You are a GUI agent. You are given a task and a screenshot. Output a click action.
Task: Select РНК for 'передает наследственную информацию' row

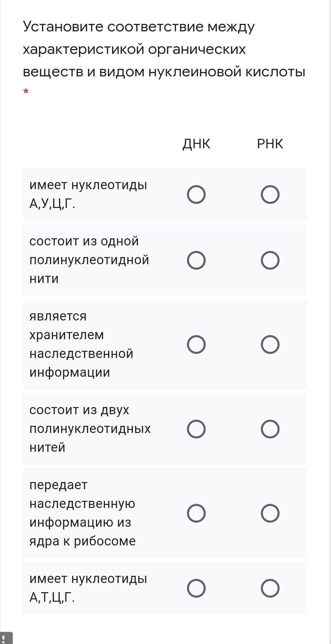(x=270, y=513)
